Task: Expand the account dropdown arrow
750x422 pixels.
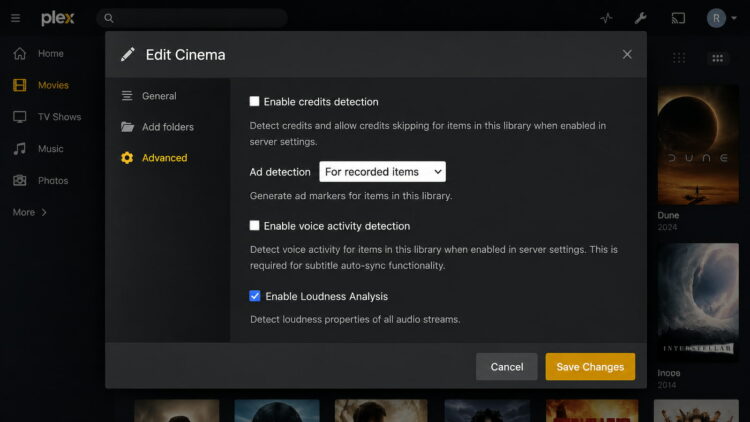Action: 734,18
